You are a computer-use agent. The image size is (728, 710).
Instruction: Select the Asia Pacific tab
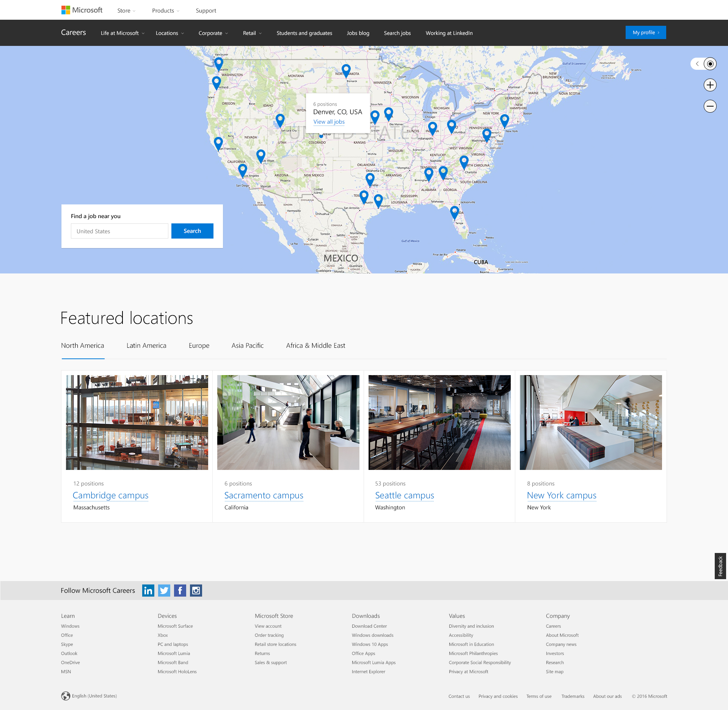click(x=248, y=346)
